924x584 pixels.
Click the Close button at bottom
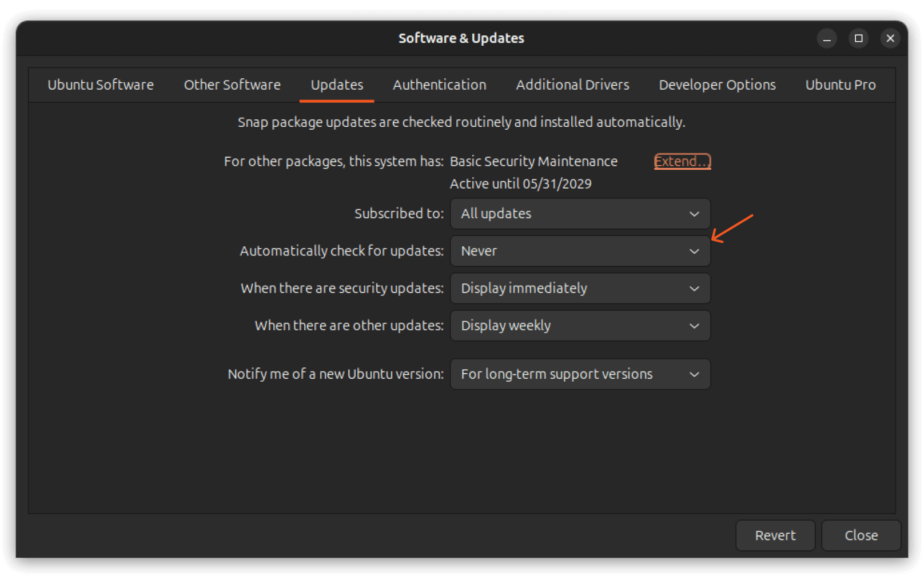[861, 535]
